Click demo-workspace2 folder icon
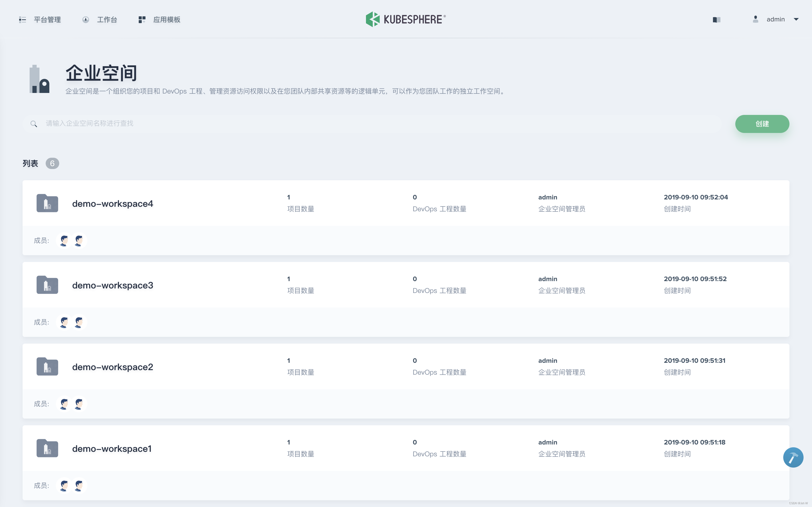 47,366
